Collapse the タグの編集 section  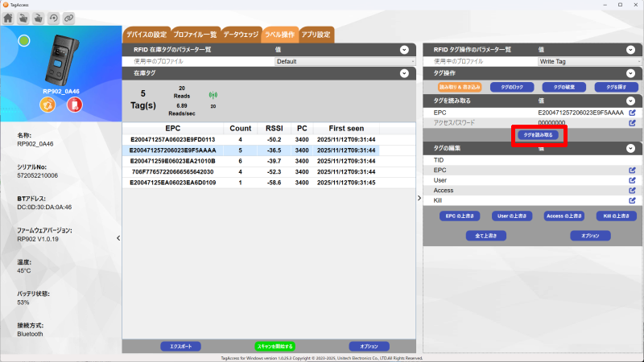pyautogui.click(x=630, y=147)
